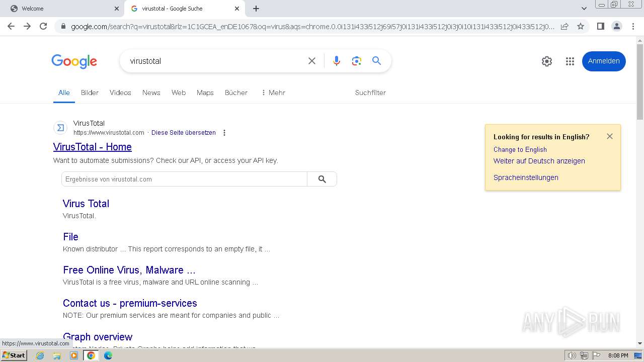Click the share page icon in address bar
644x362 pixels.
(x=565, y=26)
